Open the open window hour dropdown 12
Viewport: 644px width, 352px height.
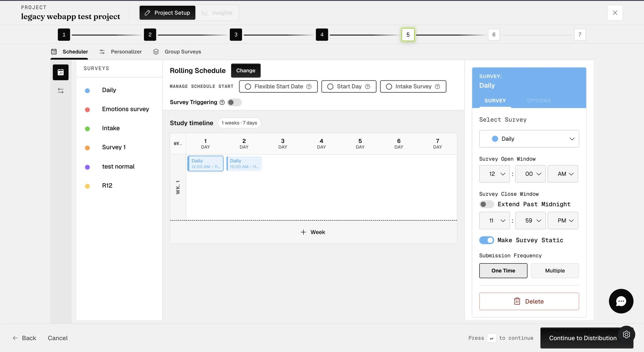[x=495, y=174]
